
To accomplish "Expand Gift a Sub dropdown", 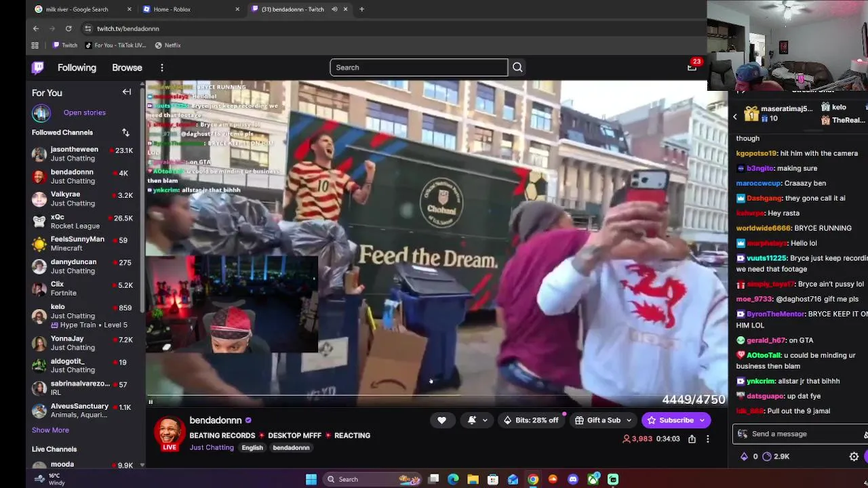I will [x=629, y=420].
